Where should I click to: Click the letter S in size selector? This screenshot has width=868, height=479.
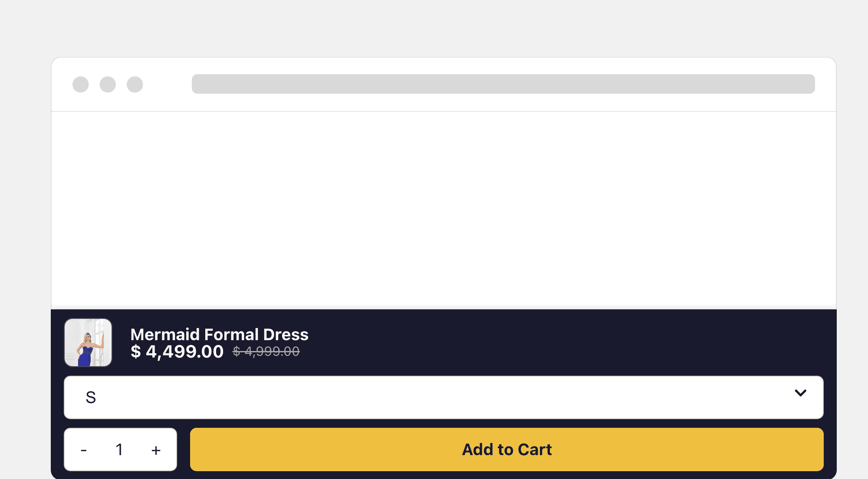click(91, 397)
